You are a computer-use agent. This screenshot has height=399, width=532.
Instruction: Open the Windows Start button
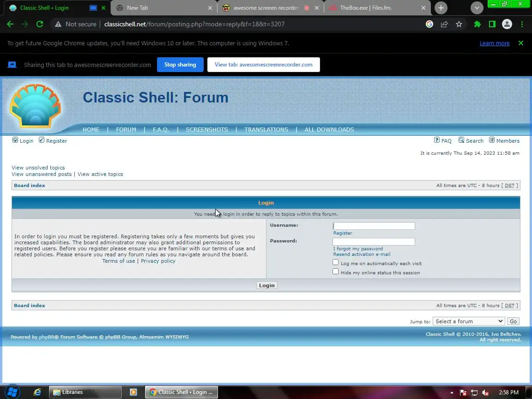tap(12, 392)
